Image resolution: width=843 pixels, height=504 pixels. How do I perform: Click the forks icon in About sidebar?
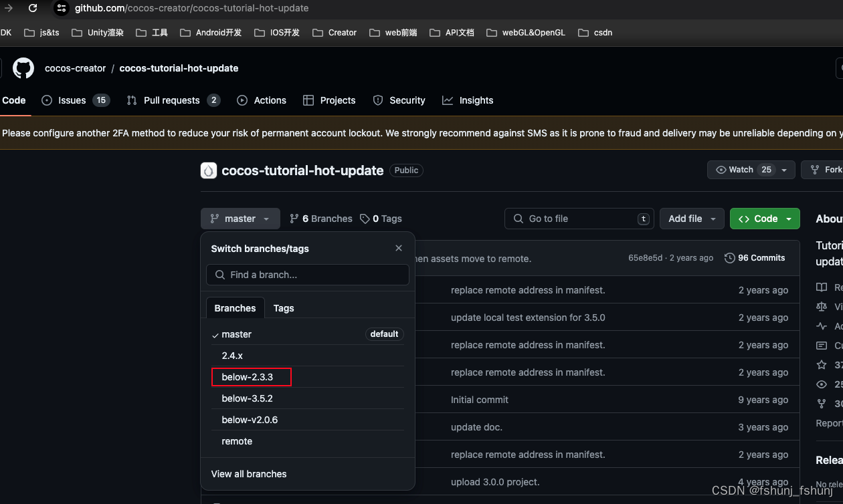point(822,404)
